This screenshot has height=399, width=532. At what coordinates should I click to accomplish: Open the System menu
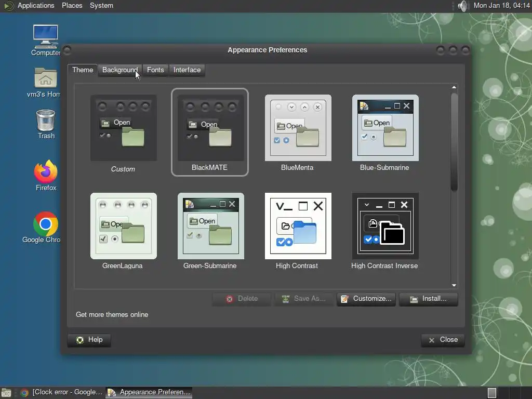pyautogui.click(x=101, y=5)
